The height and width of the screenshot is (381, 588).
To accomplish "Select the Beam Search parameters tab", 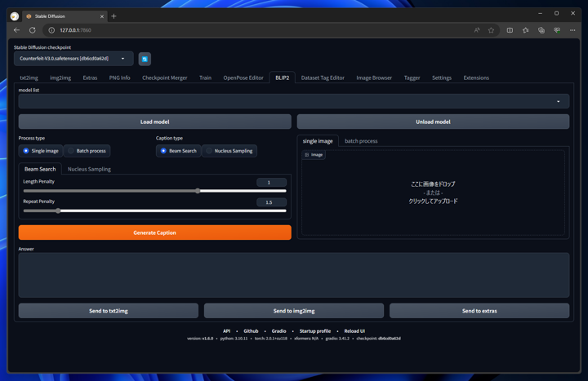I will (x=40, y=169).
